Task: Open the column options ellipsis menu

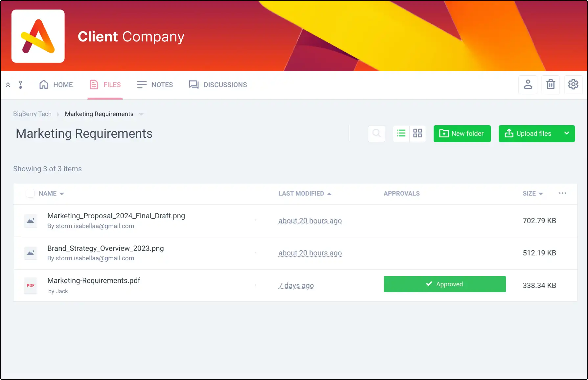Action: 562,193
